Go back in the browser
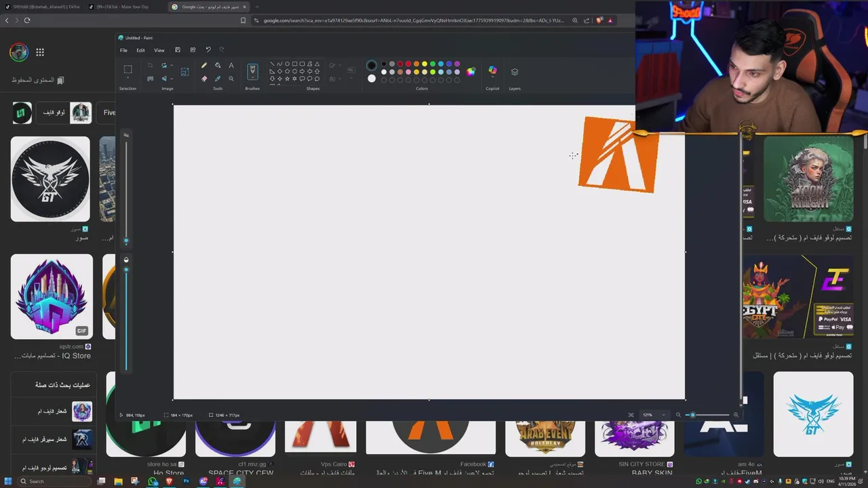This screenshot has height=488, width=868. pyautogui.click(x=7, y=20)
